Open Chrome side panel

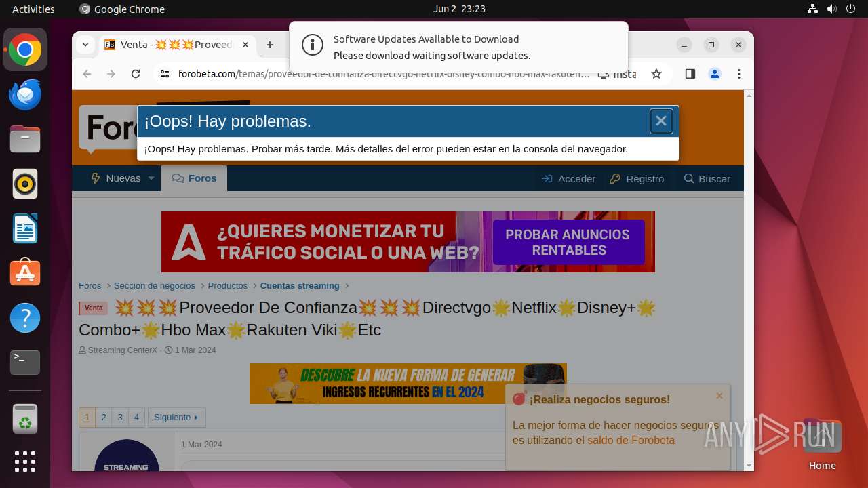(x=690, y=74)
